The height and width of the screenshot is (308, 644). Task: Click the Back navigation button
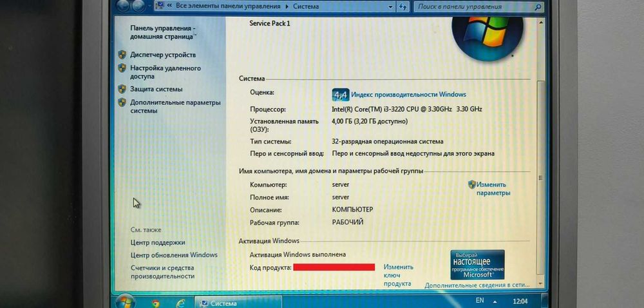coord(123,6)
